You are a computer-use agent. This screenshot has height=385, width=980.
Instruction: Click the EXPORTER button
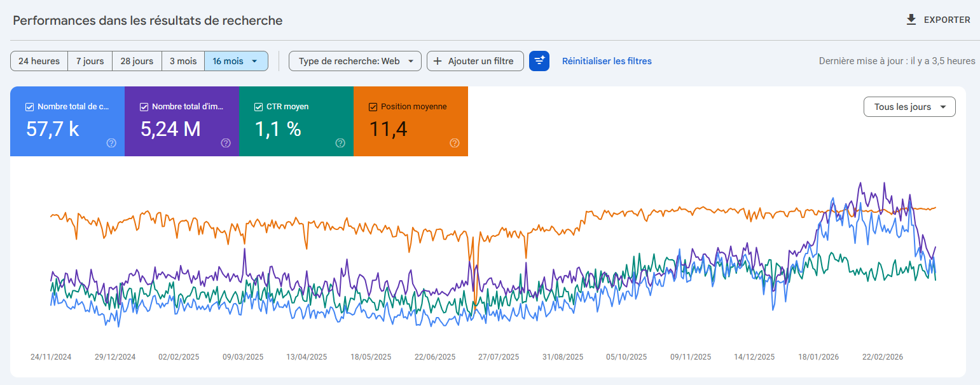[x=946, y=20]
